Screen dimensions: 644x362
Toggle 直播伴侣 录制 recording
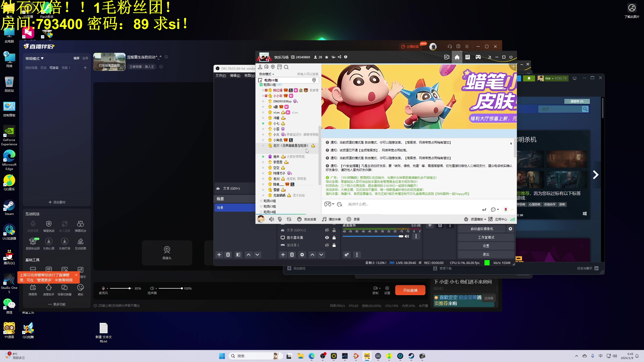click(x=375, y=290)
